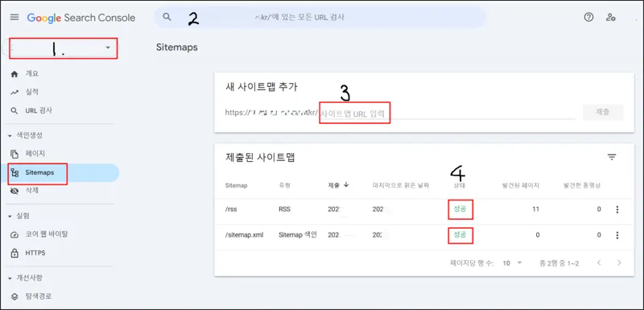Go to the previous table page arrow

point(599,262)
